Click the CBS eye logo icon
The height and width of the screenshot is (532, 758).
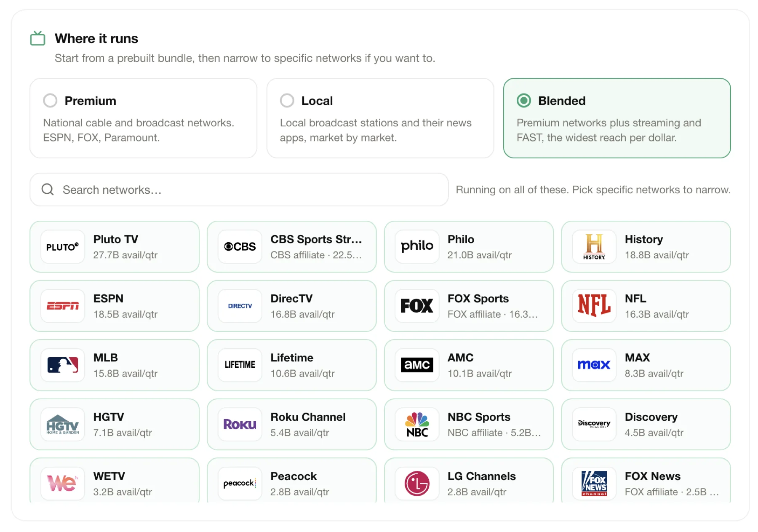240,247
